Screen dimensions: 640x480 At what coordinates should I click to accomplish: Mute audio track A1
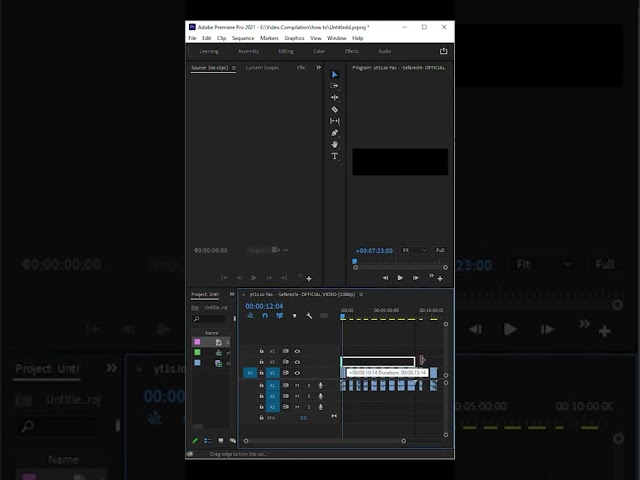[x=297, y=385]
